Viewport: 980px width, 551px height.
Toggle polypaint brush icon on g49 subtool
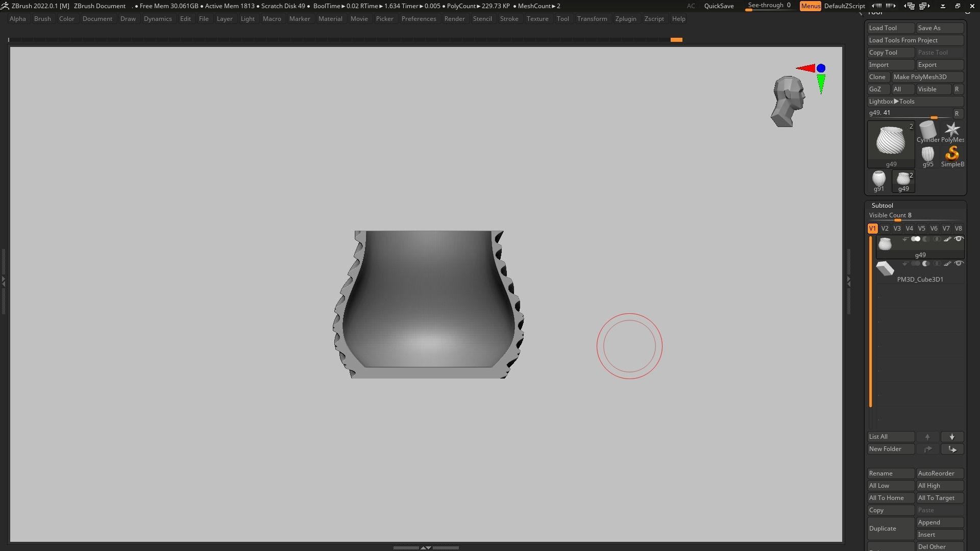pyautogui.click(x=947, y=239)
